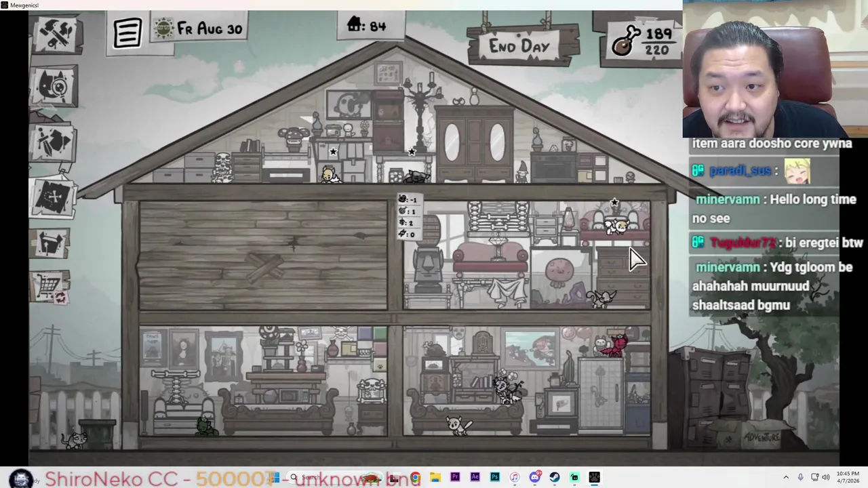Open the treasure map adventure icon
The image size is (868, 488).
click(x=53, y=197)
